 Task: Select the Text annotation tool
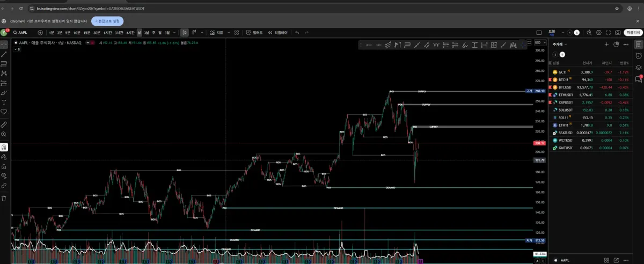(x=4, y=102)
